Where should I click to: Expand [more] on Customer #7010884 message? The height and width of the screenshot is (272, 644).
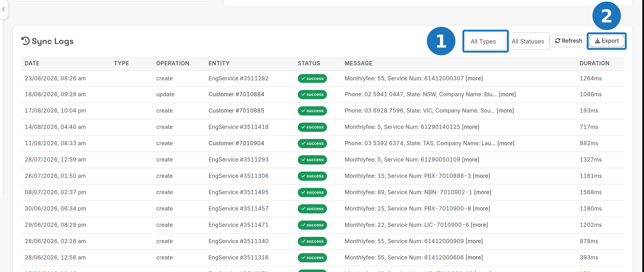pyautogui.click(x=507, y=94)
